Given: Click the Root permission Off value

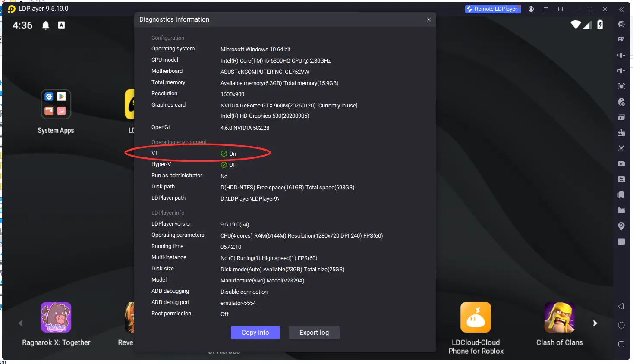Looking at the screenshot, I should coord(224,314).
